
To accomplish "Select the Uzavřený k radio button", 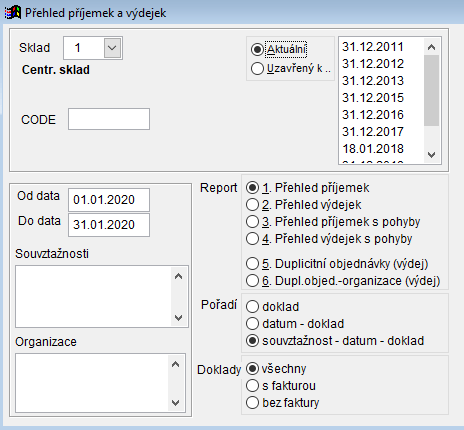I will click(257, 69).
